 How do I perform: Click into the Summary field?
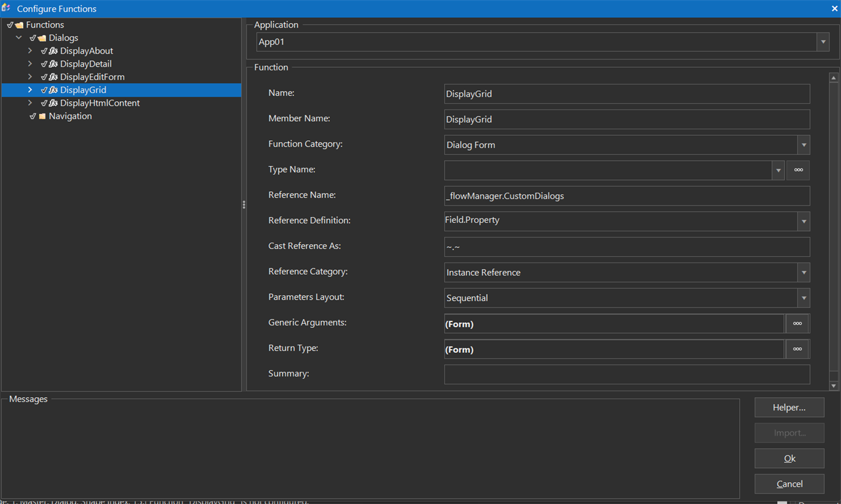coord(627,375)
